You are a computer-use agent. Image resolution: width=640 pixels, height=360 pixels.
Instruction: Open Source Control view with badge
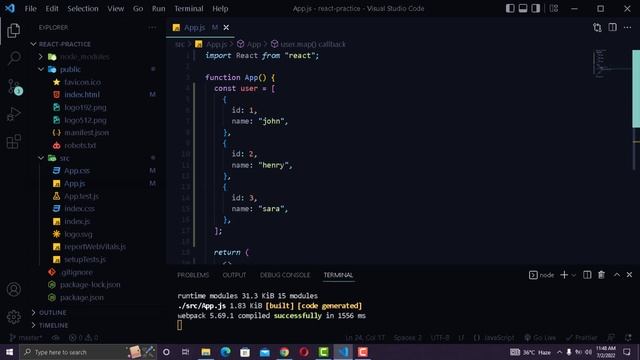(x=14, y=87)
